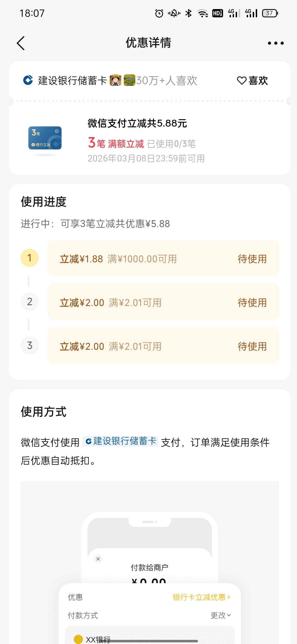Open the 立减¥1.88 满¥1000.00 coupon row
297x644 pixels.
(163, 258)
